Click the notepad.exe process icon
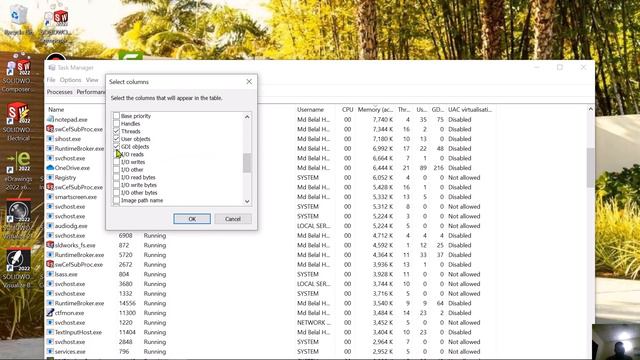640x360 pixels. pos(50,119)
